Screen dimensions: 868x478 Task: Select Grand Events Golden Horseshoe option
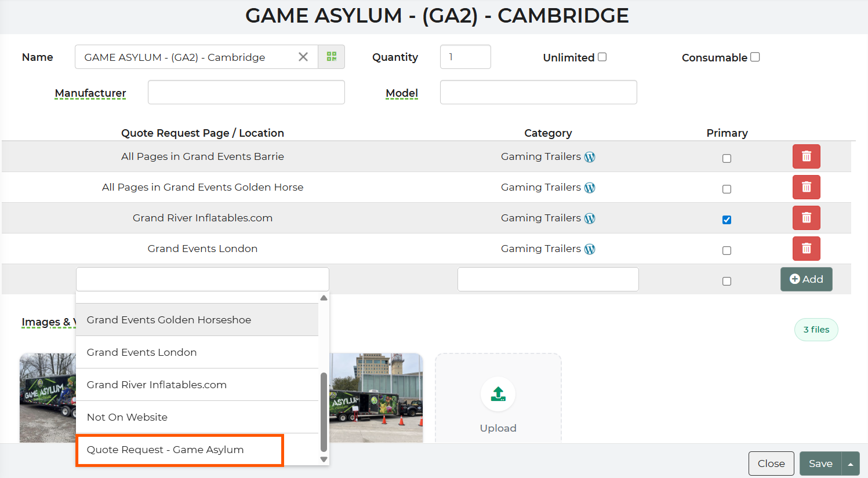tap(197, 320)
